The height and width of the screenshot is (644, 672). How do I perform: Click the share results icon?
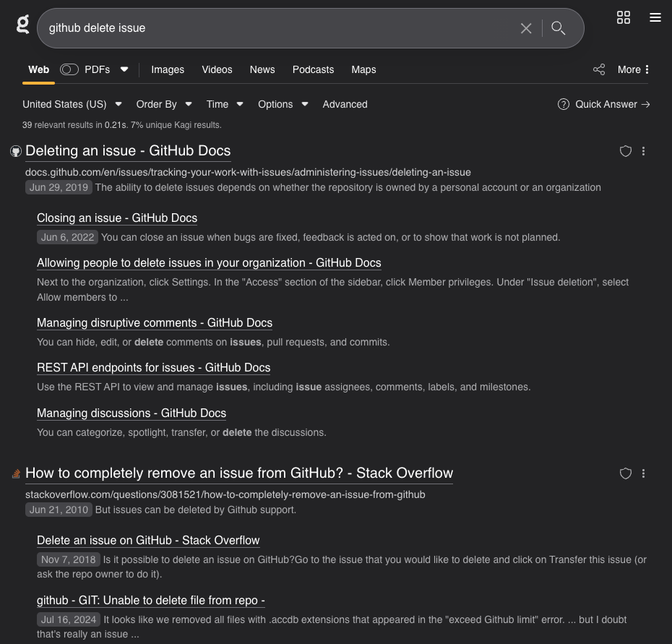(x=599, y=69)
